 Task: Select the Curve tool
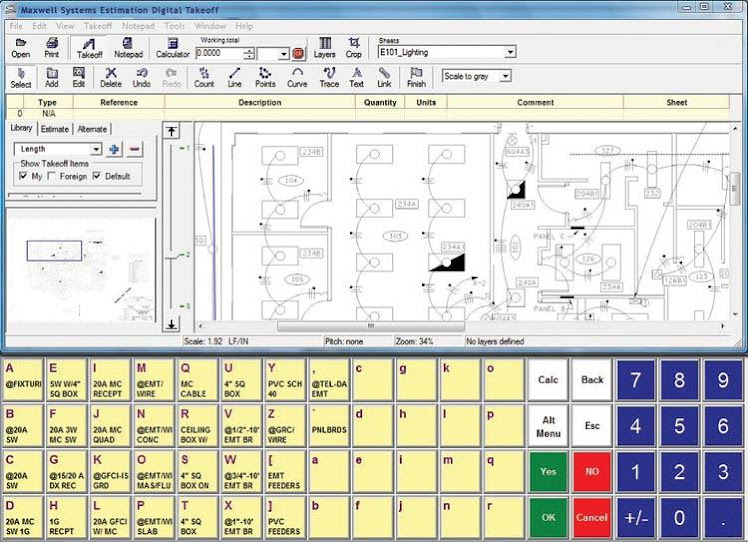coord(297,78)
